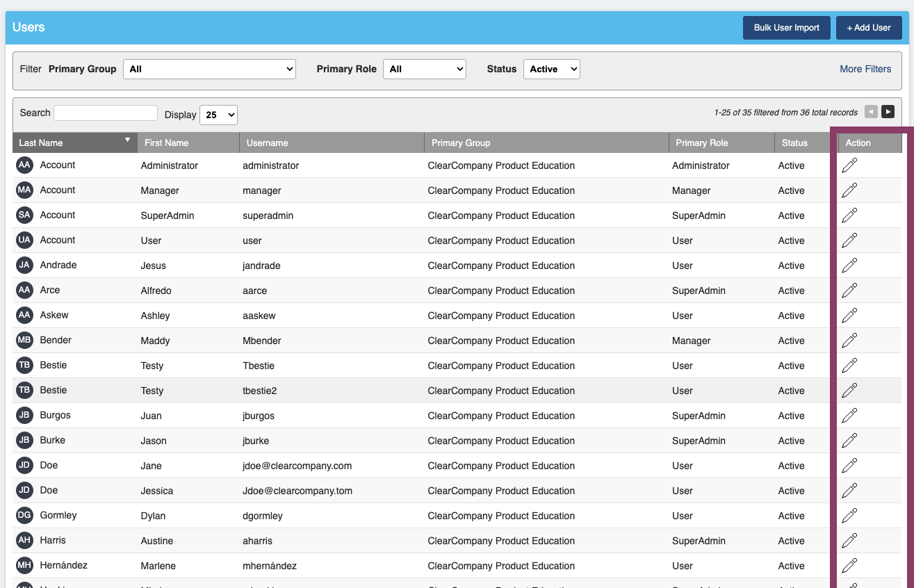914x588 pixels.
Task: Click the last name Askew
Action: (x=54, y=315)
